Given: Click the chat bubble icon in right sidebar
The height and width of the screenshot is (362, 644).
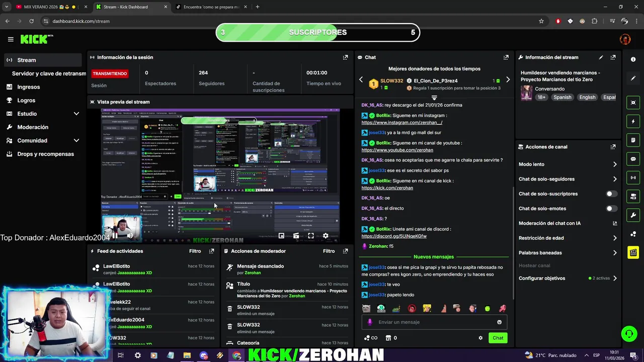Looking at the screenshot, I should [633, 159].
